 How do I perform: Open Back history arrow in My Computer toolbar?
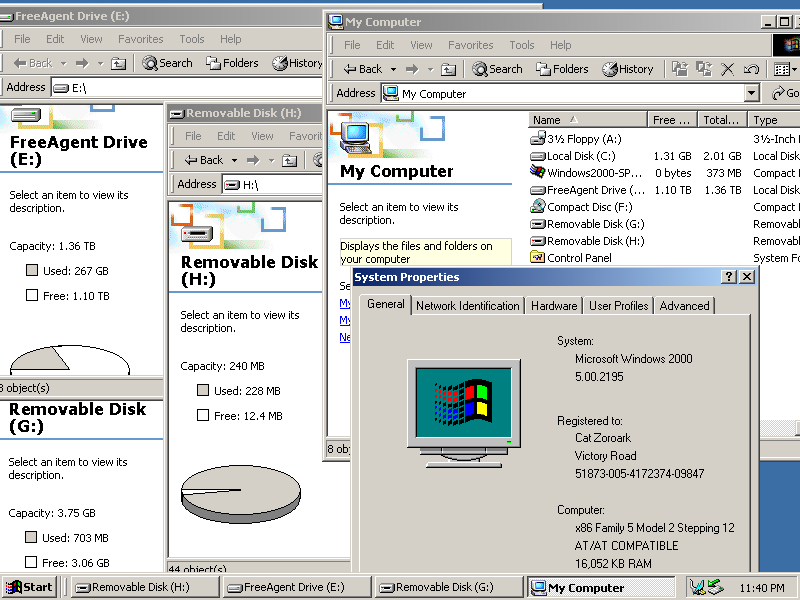(395, 69)
